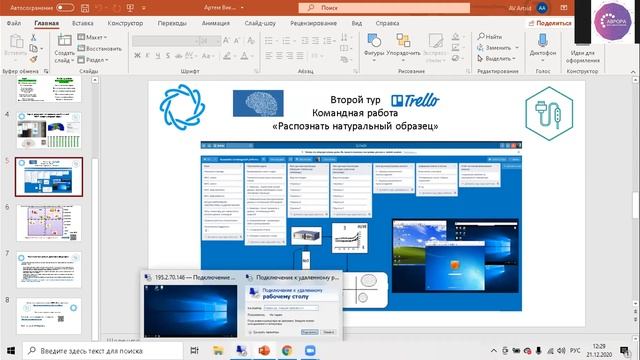Switch to the Переходы tab

coord(172,23)
